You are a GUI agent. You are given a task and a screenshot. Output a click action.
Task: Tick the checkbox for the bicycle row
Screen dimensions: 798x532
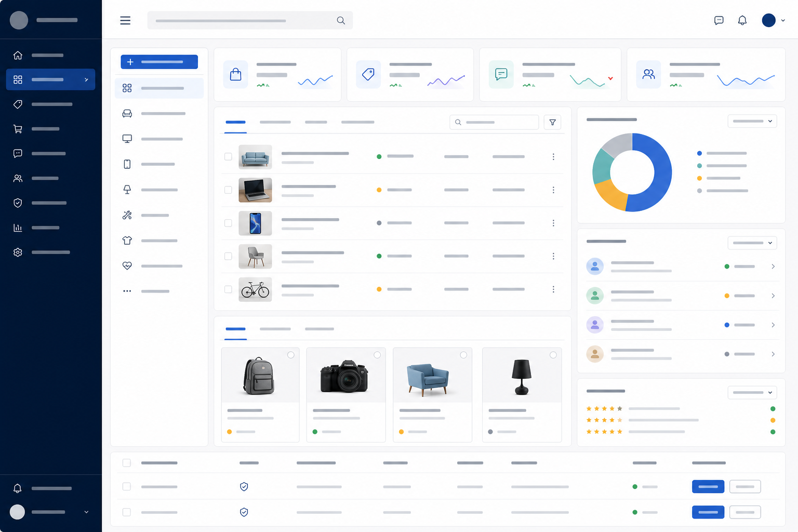tap(228, 289)
